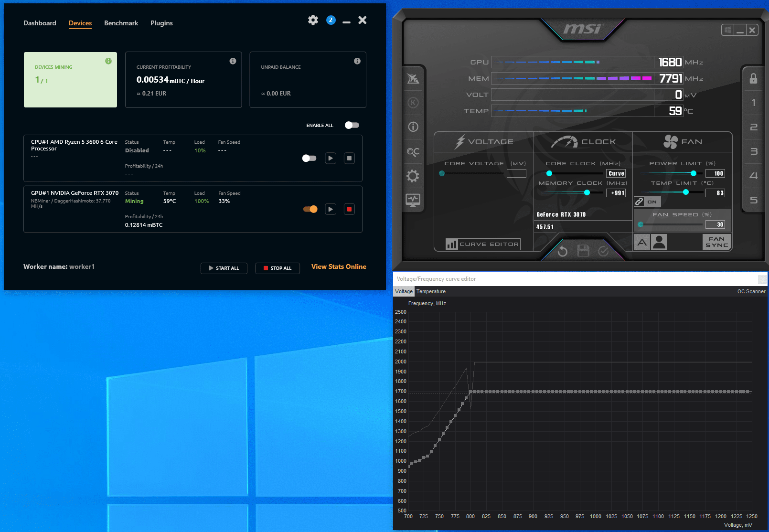769x532 pixels.
Task: Start mining on GPU#1 RTX 3070
Action: coord(331,209)
